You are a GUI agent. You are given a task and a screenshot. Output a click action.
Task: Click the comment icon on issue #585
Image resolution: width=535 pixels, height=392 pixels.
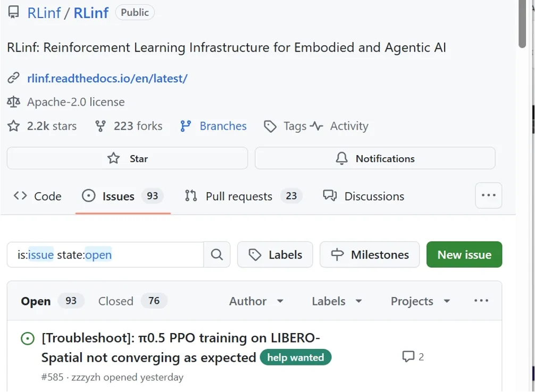point(408,356)
